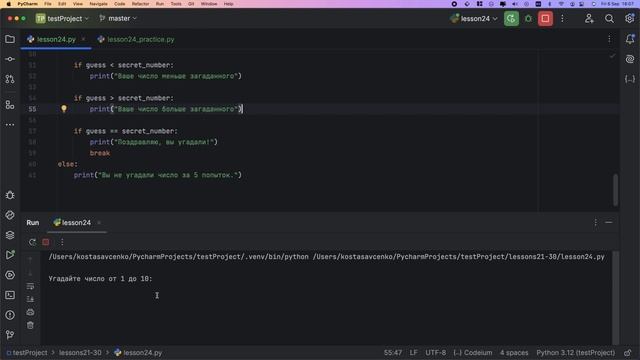Toggle read-only lock in status bar
The image size is (640, 360).
point(628,353)
